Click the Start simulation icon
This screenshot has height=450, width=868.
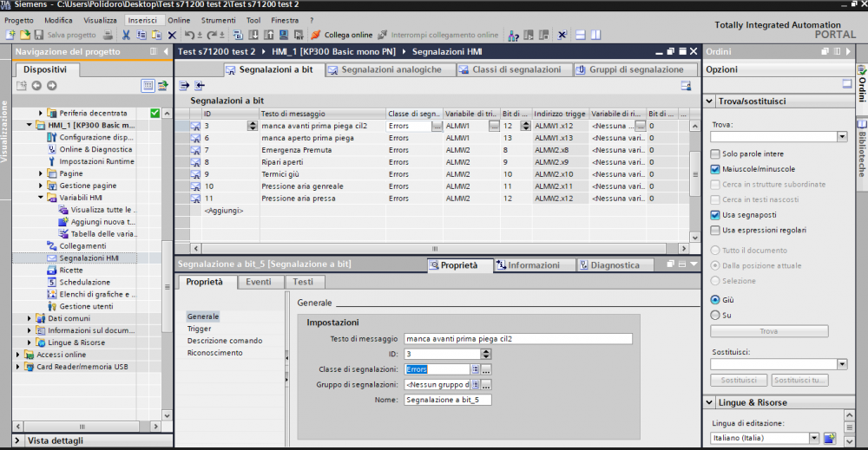(284, 35)
